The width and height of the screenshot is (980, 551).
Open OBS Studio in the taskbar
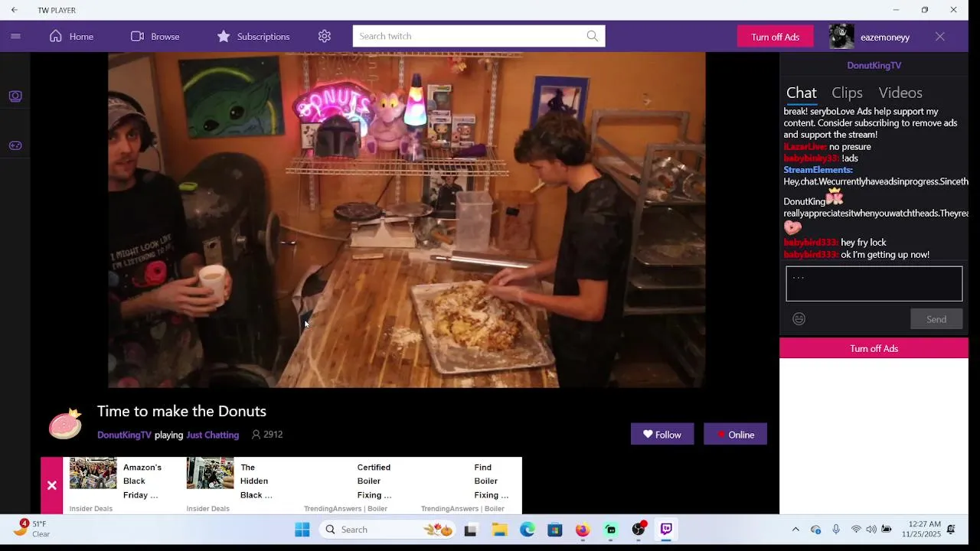click(639, 530)
